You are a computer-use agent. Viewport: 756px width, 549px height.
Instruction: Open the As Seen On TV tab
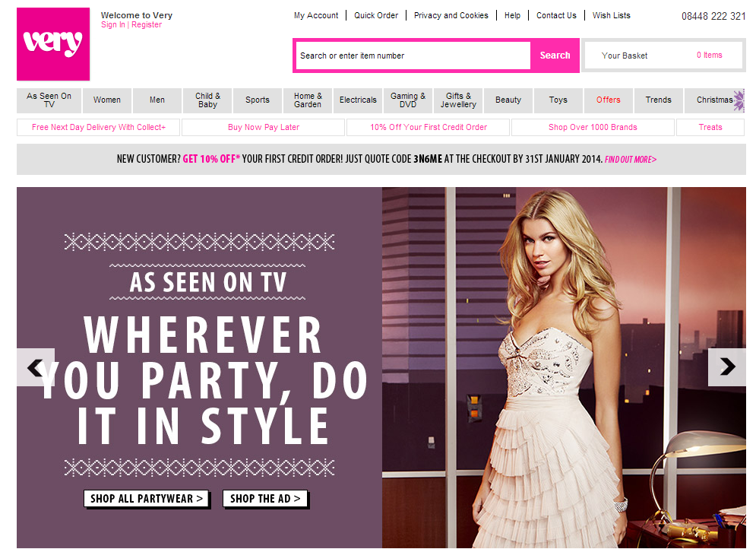coord(49,100)
